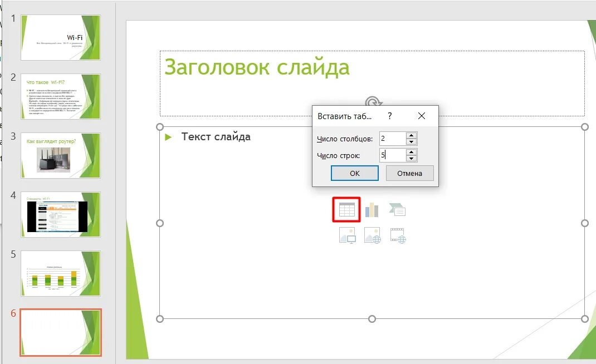Click the Число столбцов input field
The height and width of the screenshot is (364, 596).
point(393,138)
